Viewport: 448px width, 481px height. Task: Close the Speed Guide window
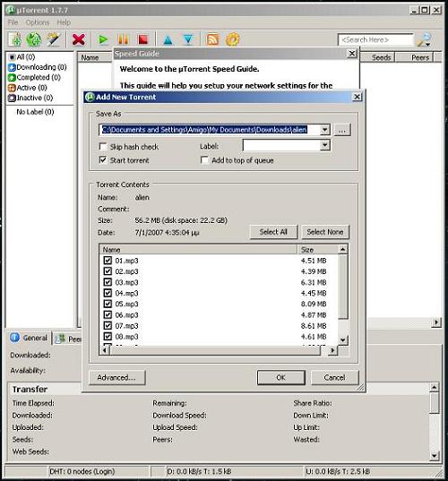pos(352,54)
